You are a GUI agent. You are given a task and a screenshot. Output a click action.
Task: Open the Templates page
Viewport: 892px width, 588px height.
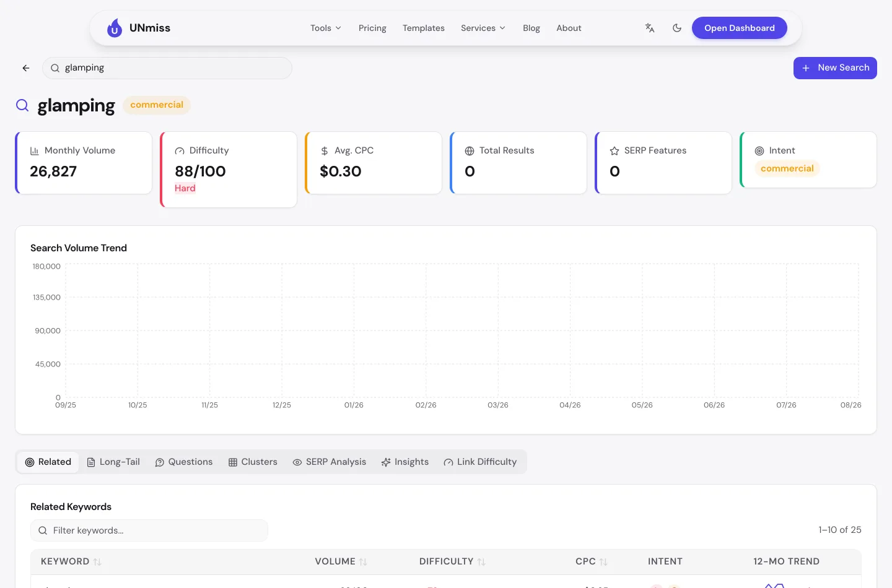424,28
